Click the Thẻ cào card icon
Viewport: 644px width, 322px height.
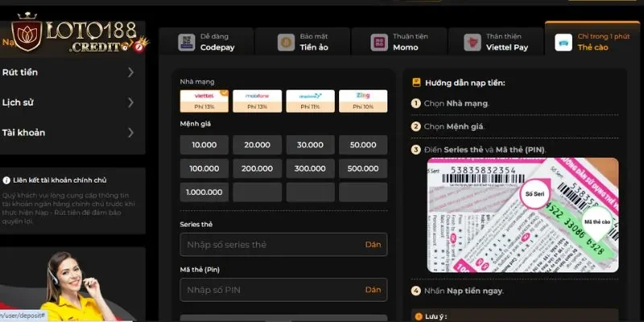[563, 42]
